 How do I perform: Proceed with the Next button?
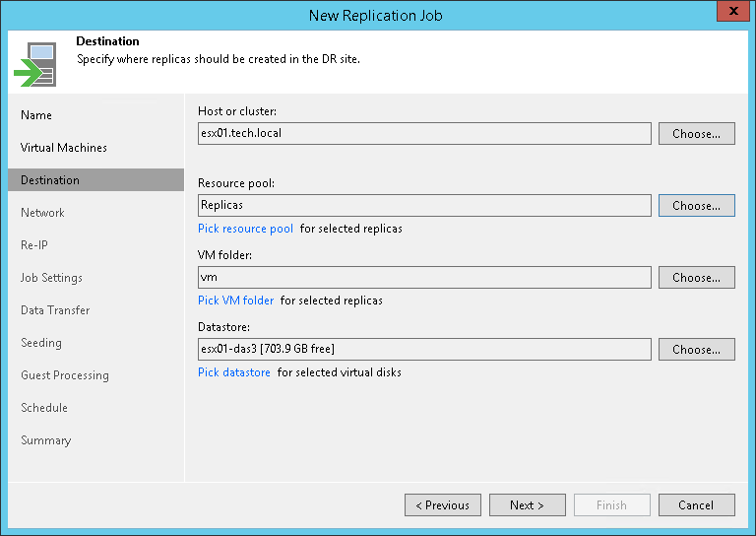coord(528,505)
